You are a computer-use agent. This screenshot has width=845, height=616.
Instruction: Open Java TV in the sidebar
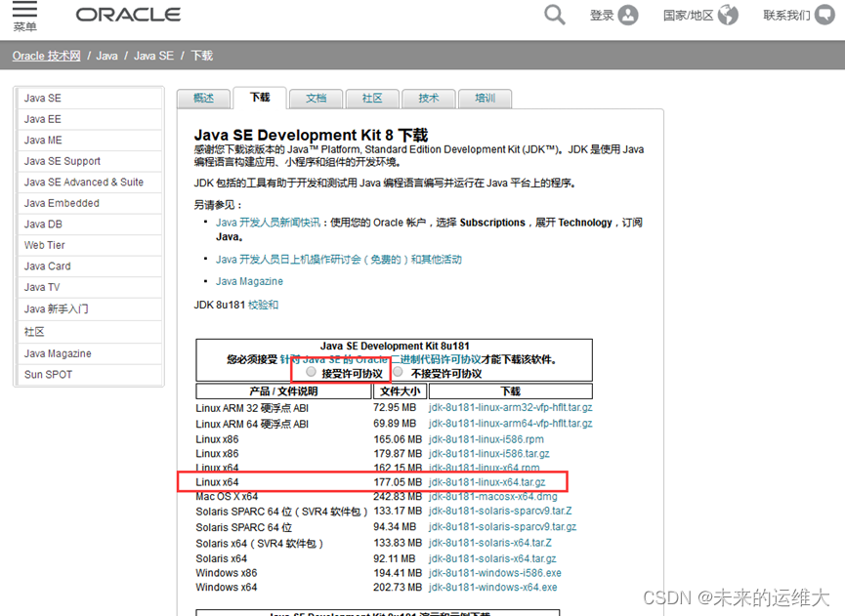tap(88, 287)
